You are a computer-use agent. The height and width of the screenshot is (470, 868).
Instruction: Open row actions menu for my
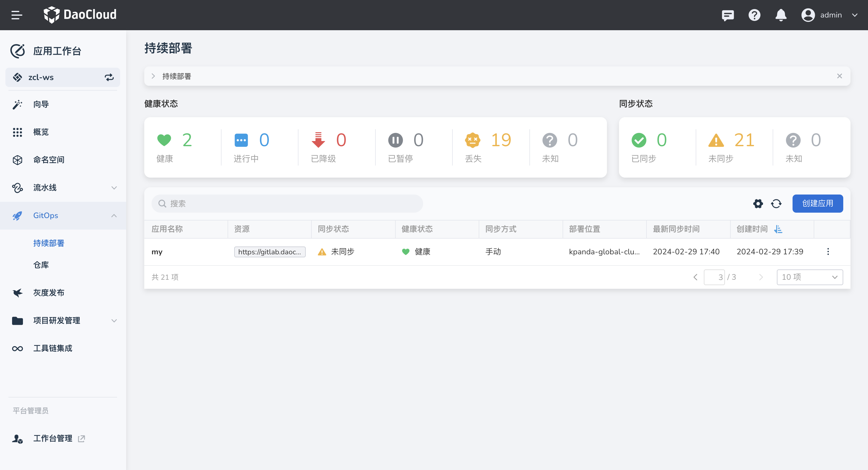pyautogui.click(x=828, y=252)
